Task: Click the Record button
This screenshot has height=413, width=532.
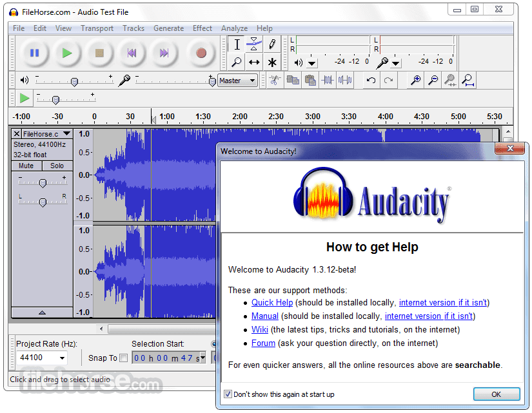Action: 201,53
